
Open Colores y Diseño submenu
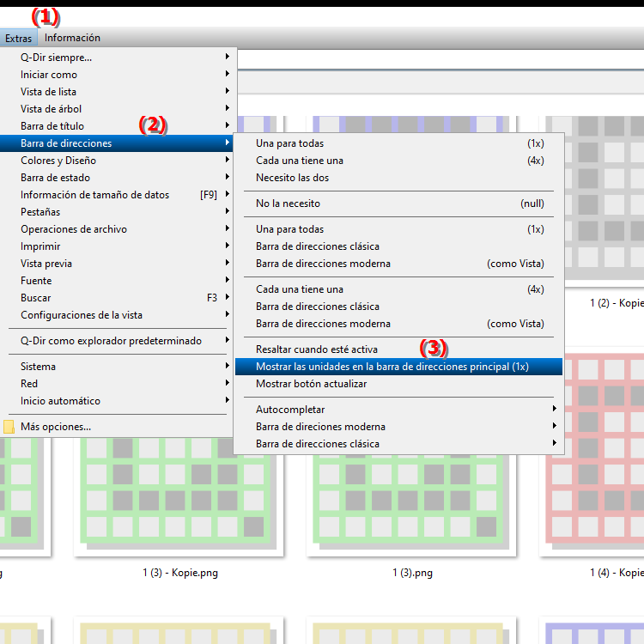coord(117,161)
